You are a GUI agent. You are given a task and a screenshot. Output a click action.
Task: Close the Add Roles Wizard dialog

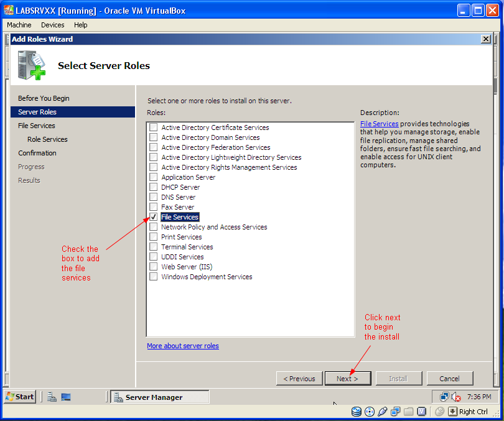(x=486, y=39)
